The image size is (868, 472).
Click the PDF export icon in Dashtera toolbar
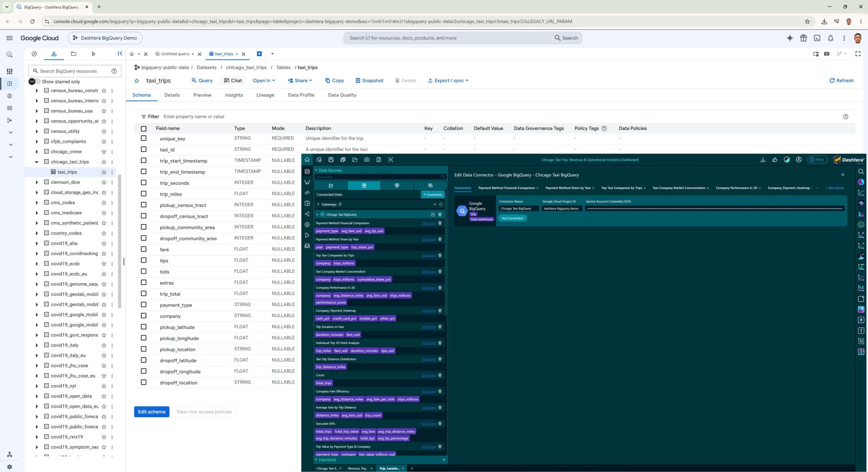point(379,160)
